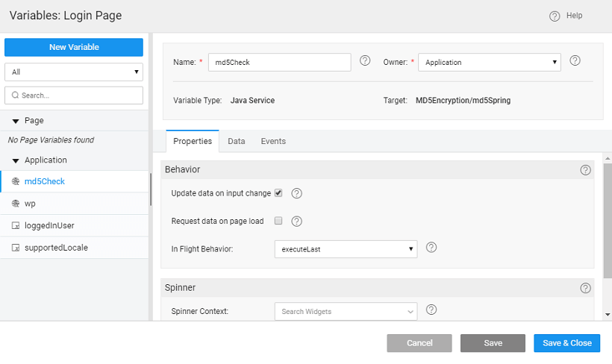The image size is (612, 364).
Task: Switch to the Events tab
Action: point(273,141)
